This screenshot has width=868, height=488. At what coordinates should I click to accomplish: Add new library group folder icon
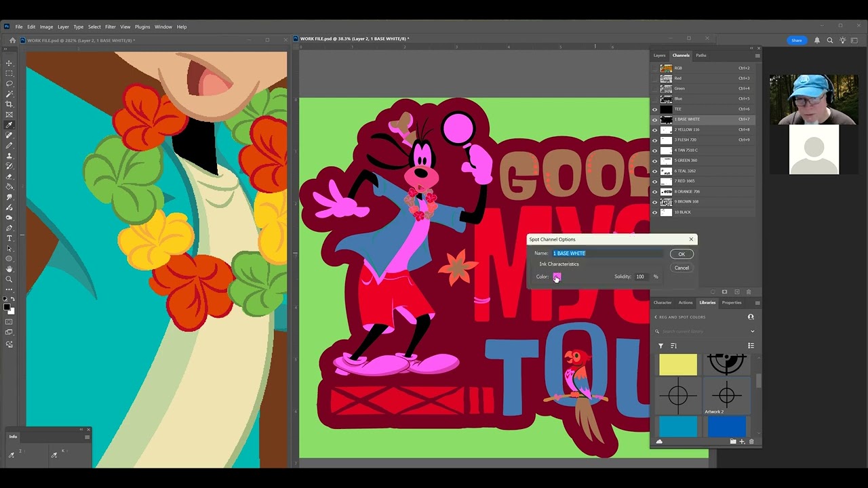click(x=732, y=442)
